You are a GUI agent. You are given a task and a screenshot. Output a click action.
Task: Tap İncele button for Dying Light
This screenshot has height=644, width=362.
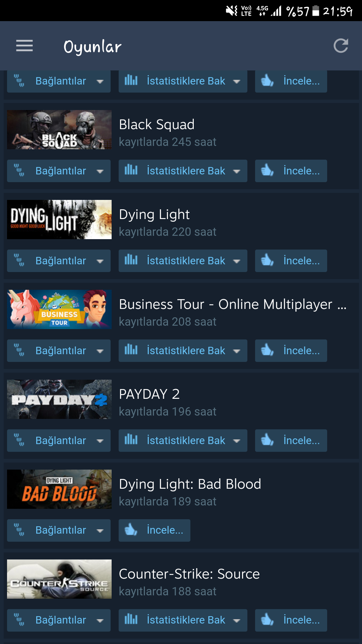291,261
